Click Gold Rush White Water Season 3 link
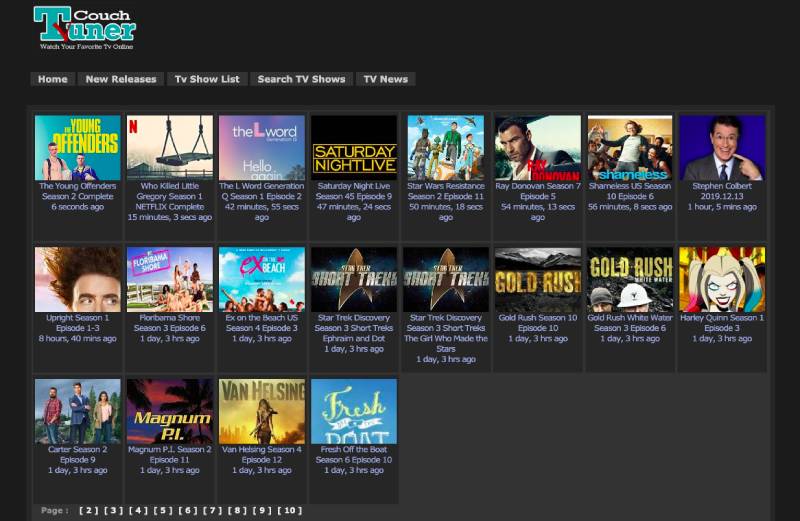Viewport: 800px width, 521px height. [630, 323]
